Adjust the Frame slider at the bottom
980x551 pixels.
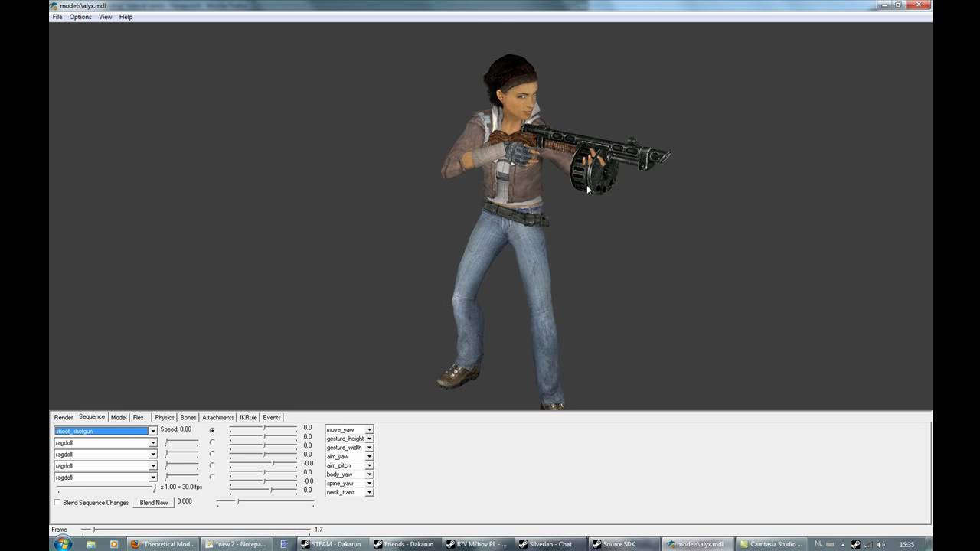tap(196, 530)
